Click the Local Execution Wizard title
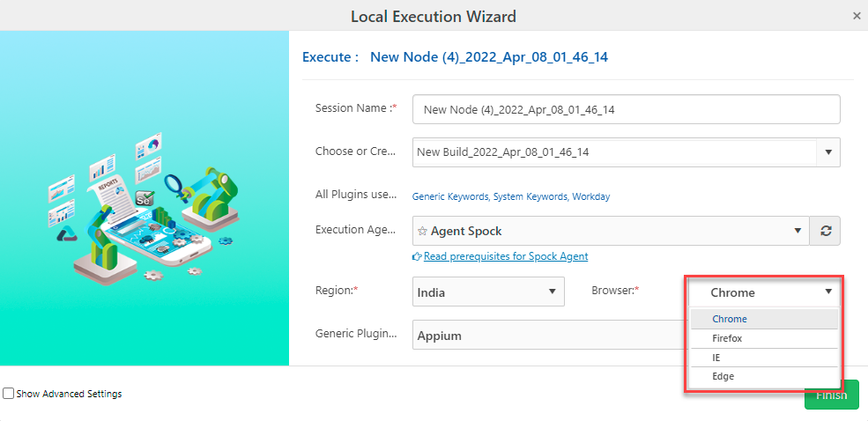Image resolution: width=868 pixels, height=421 pixels. pyautogui.click(x=434, y=17)
